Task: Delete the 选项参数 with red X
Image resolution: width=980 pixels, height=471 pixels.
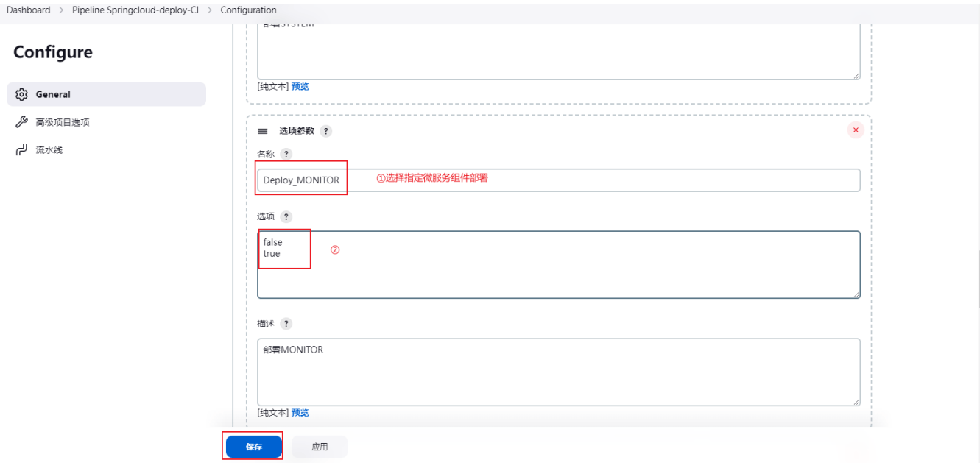Action: pos(856,130)
